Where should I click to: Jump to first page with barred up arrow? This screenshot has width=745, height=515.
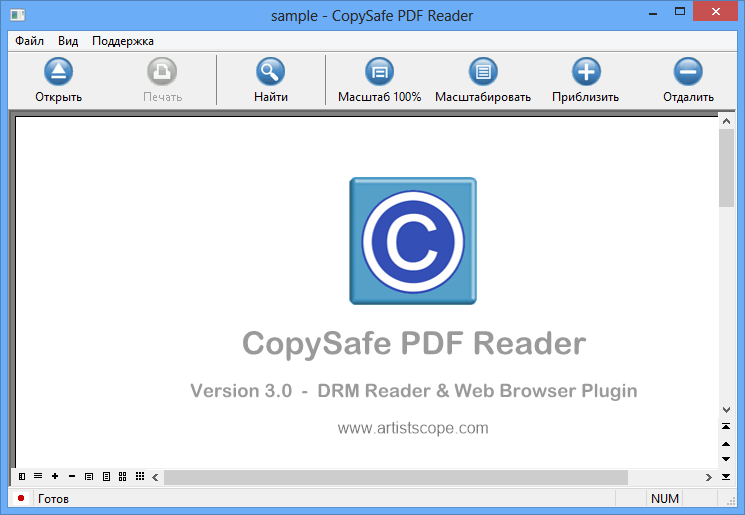(x=726, y=426)
